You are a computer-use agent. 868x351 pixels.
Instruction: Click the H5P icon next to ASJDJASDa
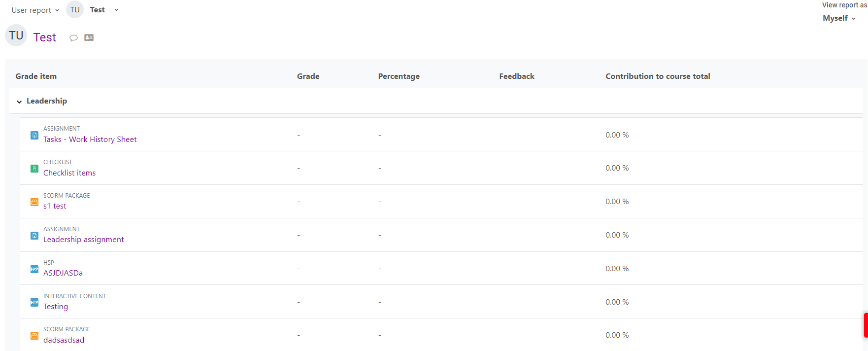(x=34, y=269)
